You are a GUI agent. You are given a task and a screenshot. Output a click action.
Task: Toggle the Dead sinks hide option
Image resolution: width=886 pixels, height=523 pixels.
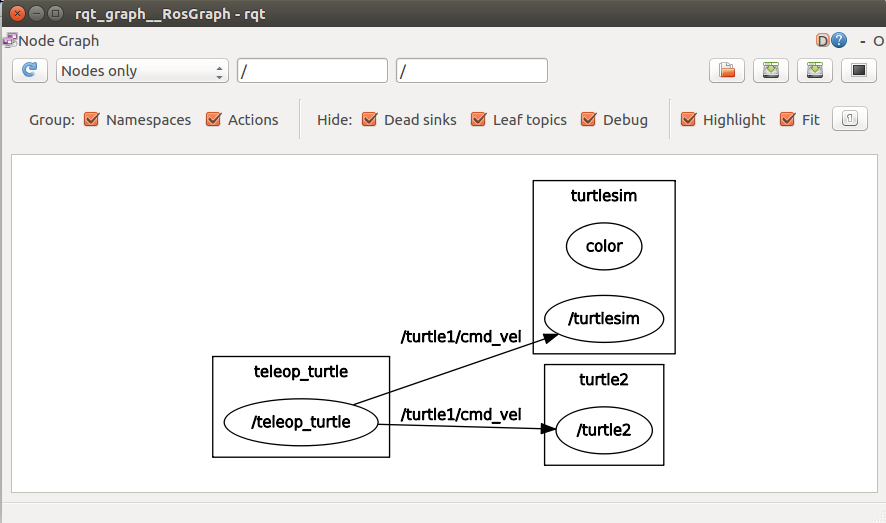tap(369, 120)
